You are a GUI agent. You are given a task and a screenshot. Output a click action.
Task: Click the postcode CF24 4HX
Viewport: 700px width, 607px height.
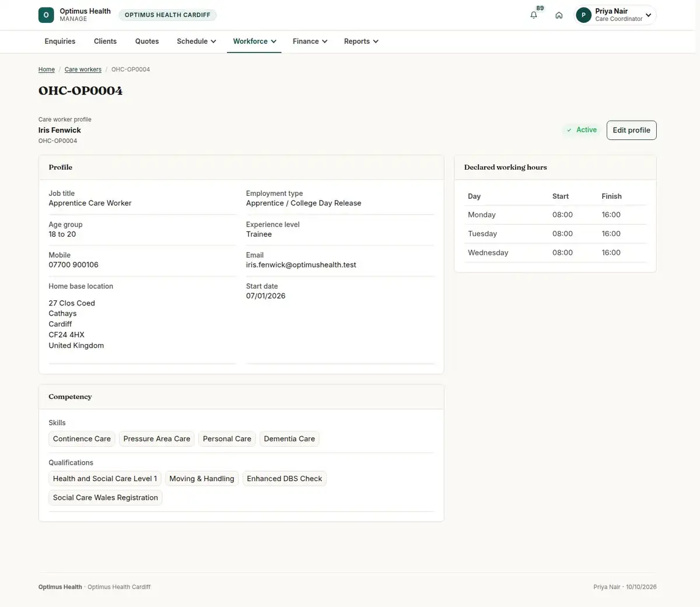[x=66, y=335]
